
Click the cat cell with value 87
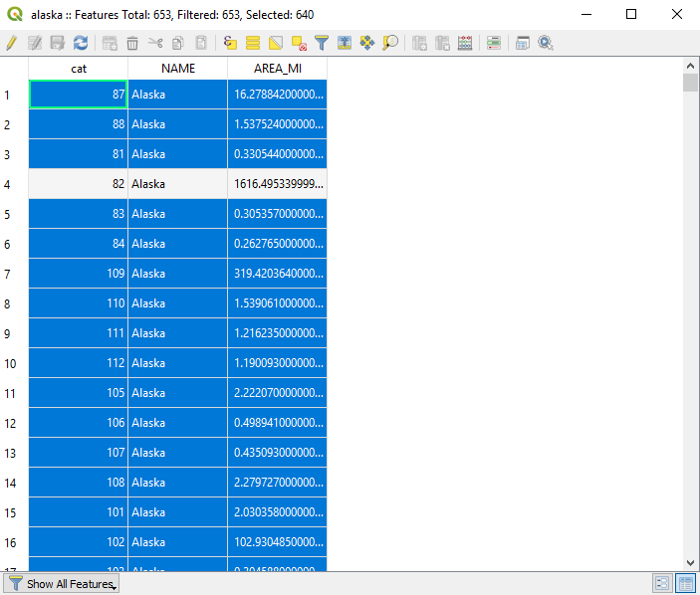[78, 95]
